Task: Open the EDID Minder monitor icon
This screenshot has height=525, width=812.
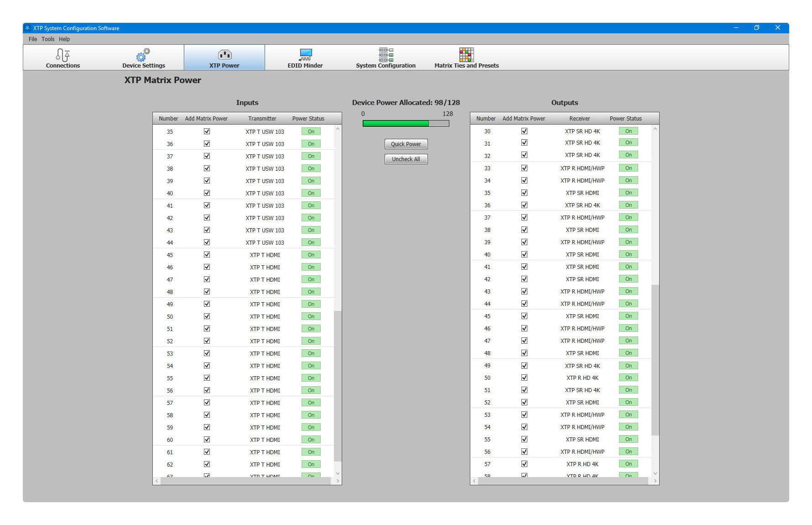Action: [305, 55]
